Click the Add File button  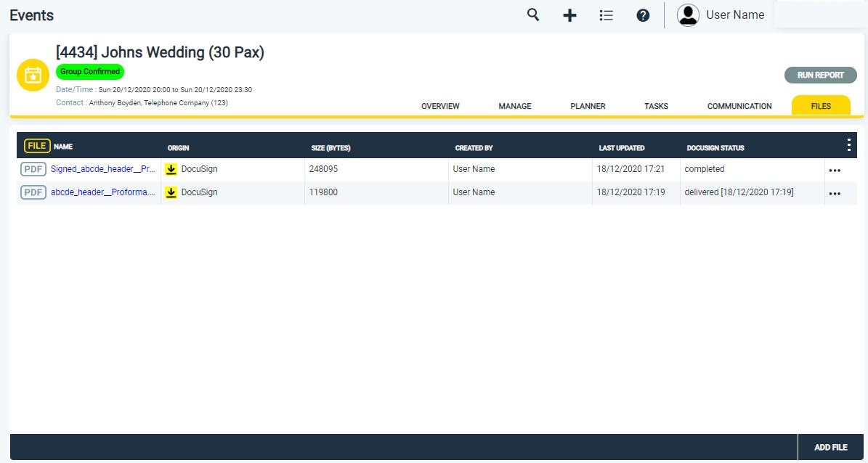click(831, 448)
